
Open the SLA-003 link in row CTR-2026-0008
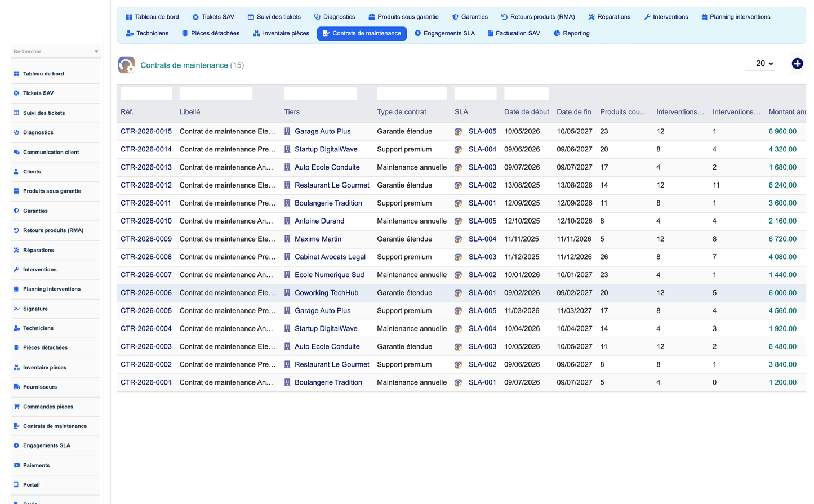482,257
